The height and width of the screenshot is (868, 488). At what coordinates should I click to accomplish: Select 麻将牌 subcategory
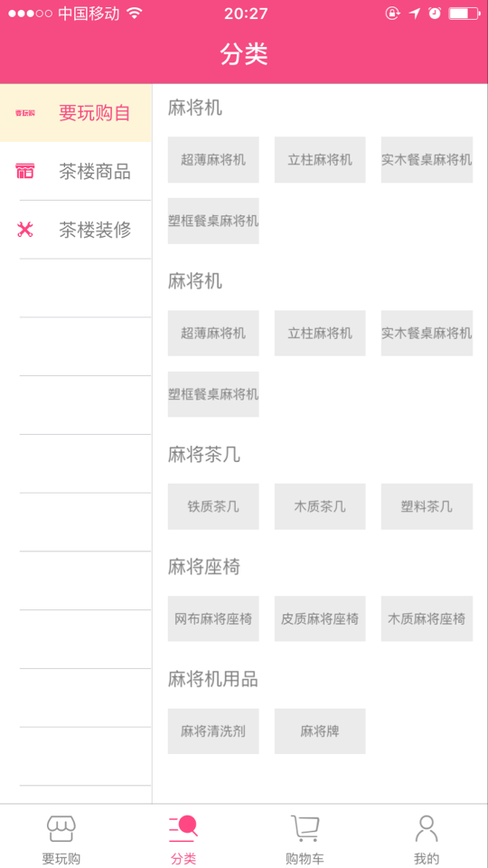click(x=320, y=731)
